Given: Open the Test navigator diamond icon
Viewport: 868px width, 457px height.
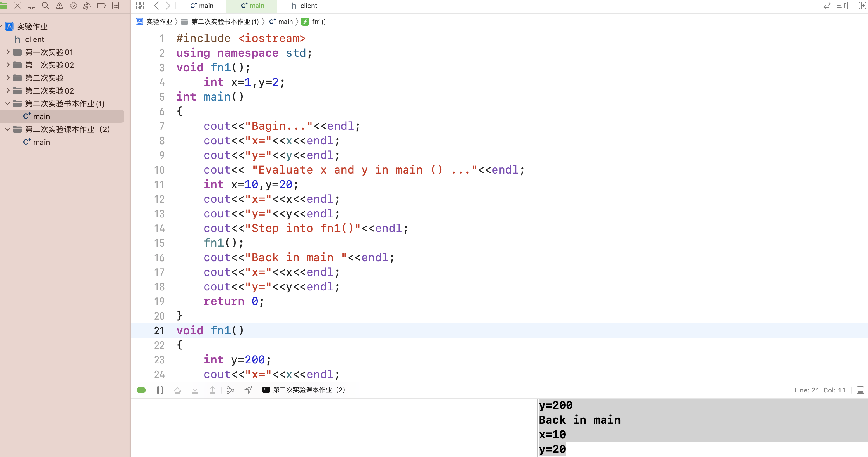Looking at the screenshot, I should [74, 6].
